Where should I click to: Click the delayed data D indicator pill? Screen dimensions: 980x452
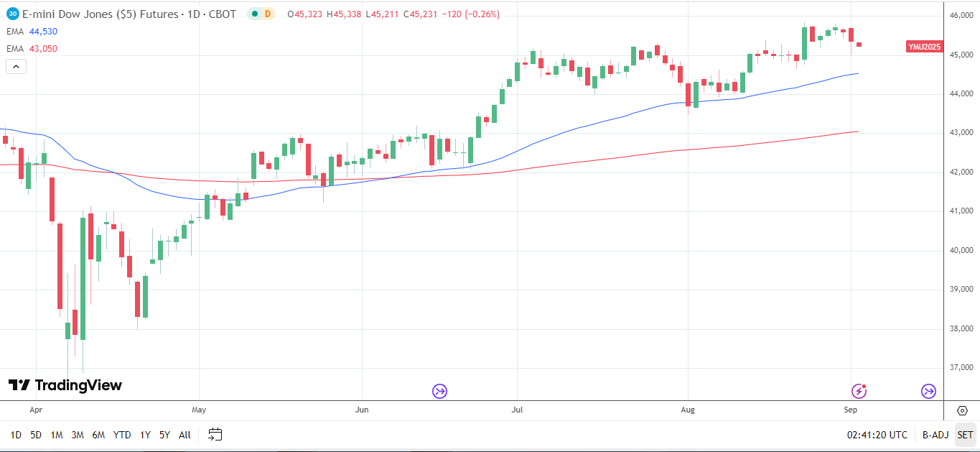tap(262, 14)
